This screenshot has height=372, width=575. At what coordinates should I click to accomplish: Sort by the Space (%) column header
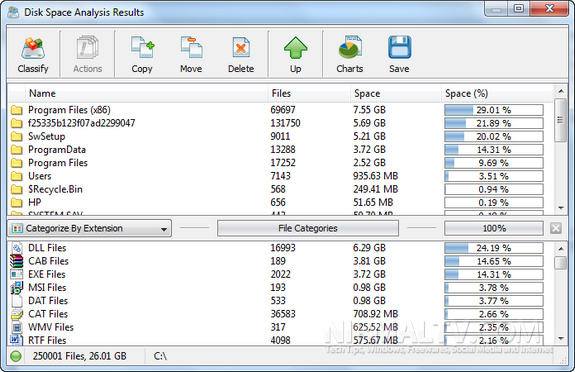coord(498,93)
